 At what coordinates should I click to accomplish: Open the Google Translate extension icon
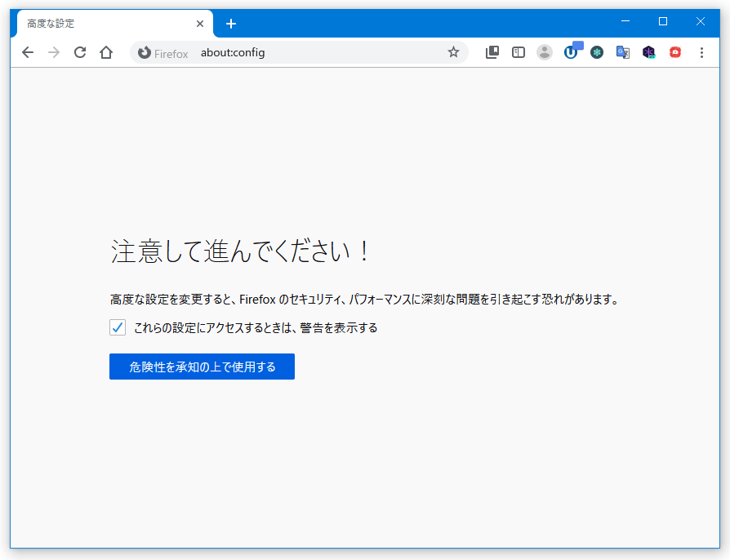coord(623,52)
